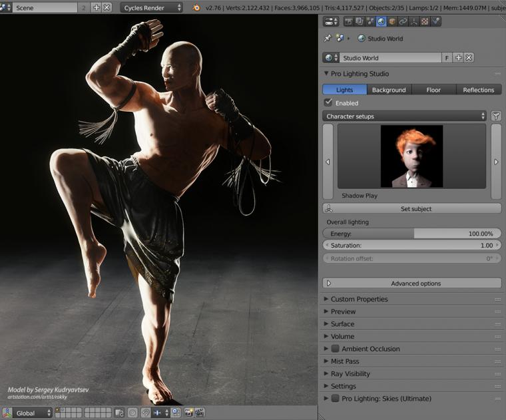Expand the Ray Visibility panel
This screenshot has width=506, height=420.
click(350, 374)
